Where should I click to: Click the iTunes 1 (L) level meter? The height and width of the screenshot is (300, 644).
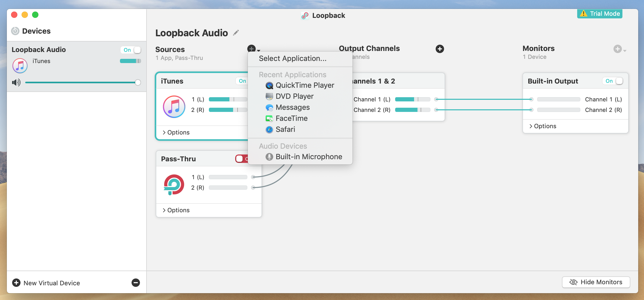pyautogui.click(x=228, y=99)
